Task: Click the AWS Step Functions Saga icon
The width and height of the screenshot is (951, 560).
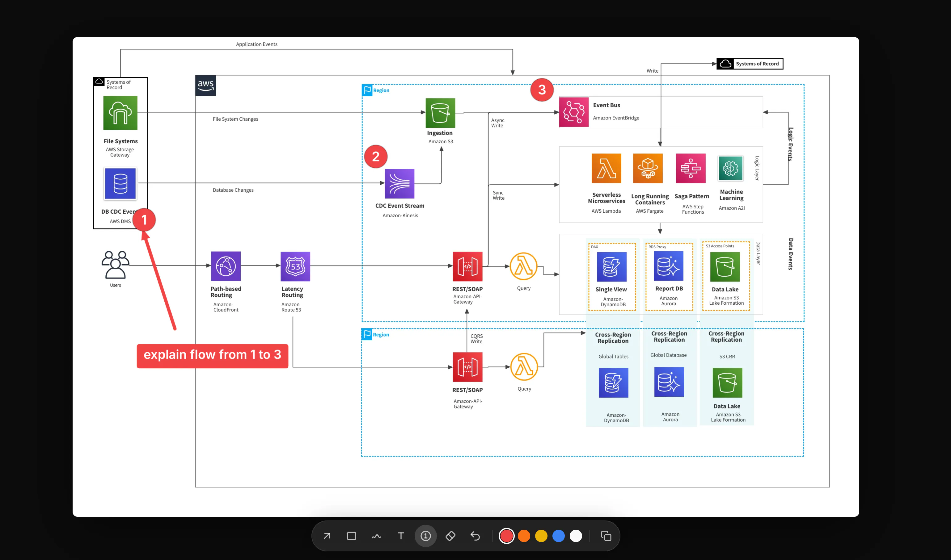Action: pos(691,168)
